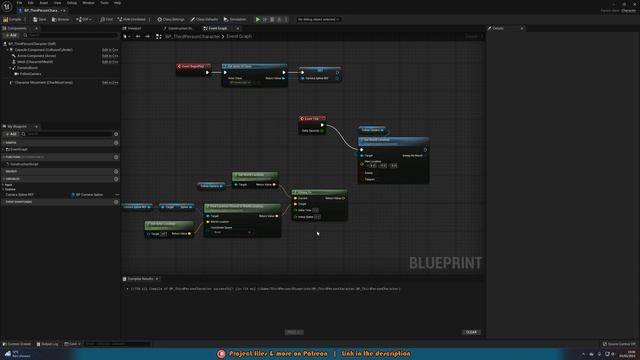The width and height of the screenshot is (640, 360).
Task: Open the Edit menu
Action: pyautogui.click(x=31, y=3)
